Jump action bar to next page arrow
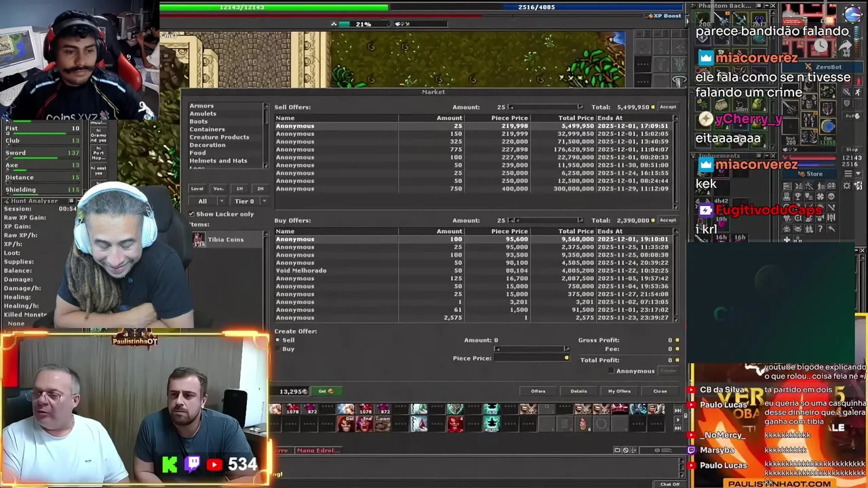This screenshot has height=488, width=868. pyautogui.click(x=678, y=420)
